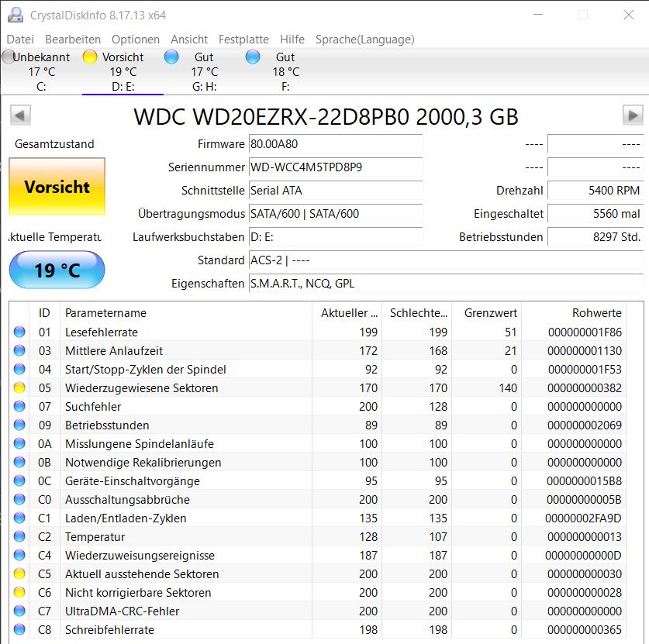The image size is (649, 644).
Task: Click the previous disk arrow button
Action: 20,115
